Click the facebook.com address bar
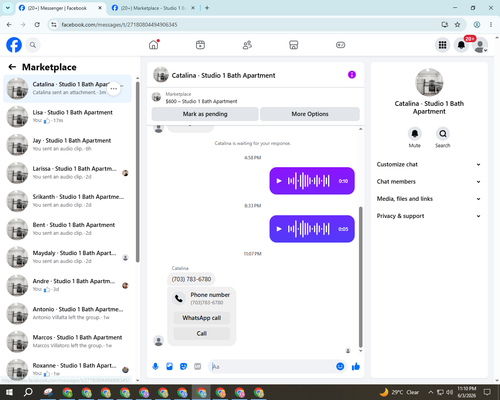This screenshot has height=400, width=500. (247, 25)
